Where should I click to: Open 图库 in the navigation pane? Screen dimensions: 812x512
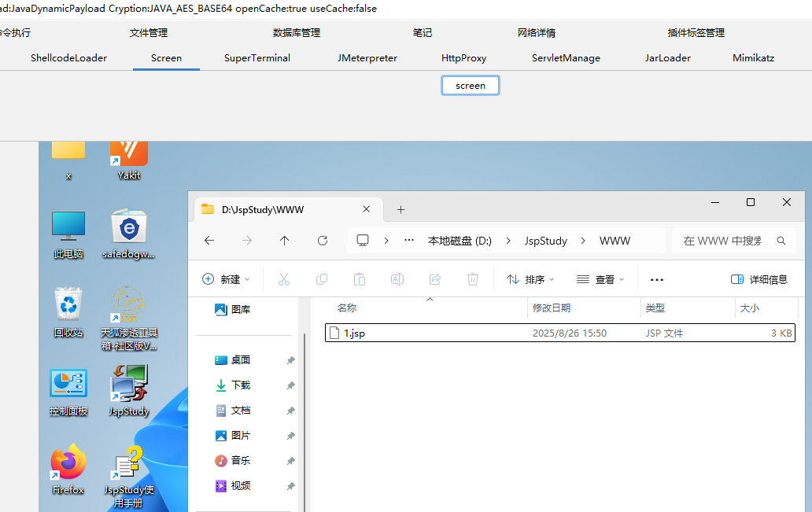click(233, 310)
